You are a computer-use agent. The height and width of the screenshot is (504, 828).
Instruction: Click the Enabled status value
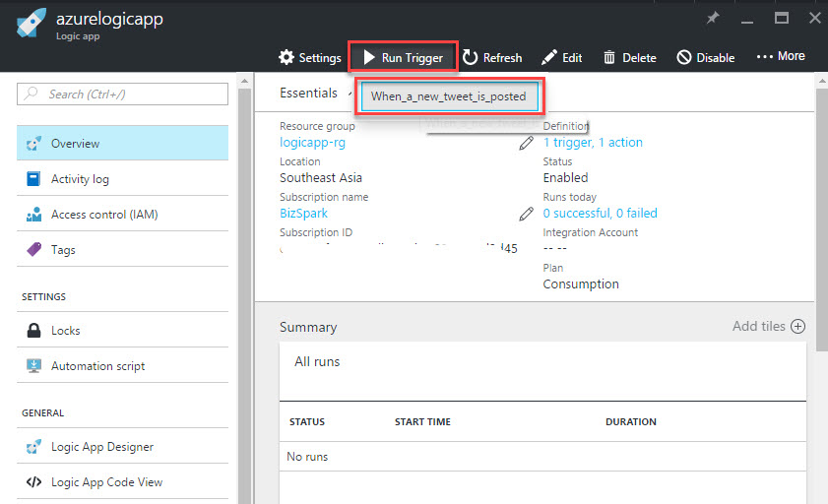pyautogui.click(x=565, y=178)
